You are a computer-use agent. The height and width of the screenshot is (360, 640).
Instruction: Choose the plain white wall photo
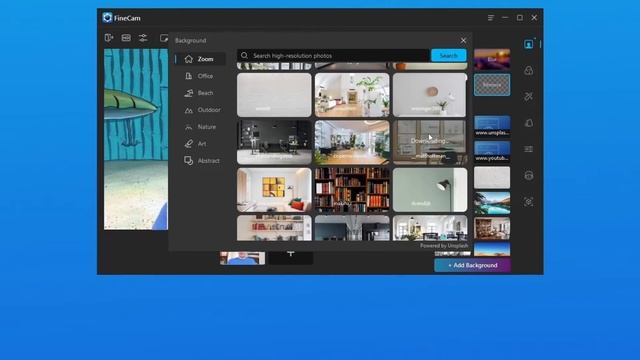pyautogui.click(x=274, y=95)
